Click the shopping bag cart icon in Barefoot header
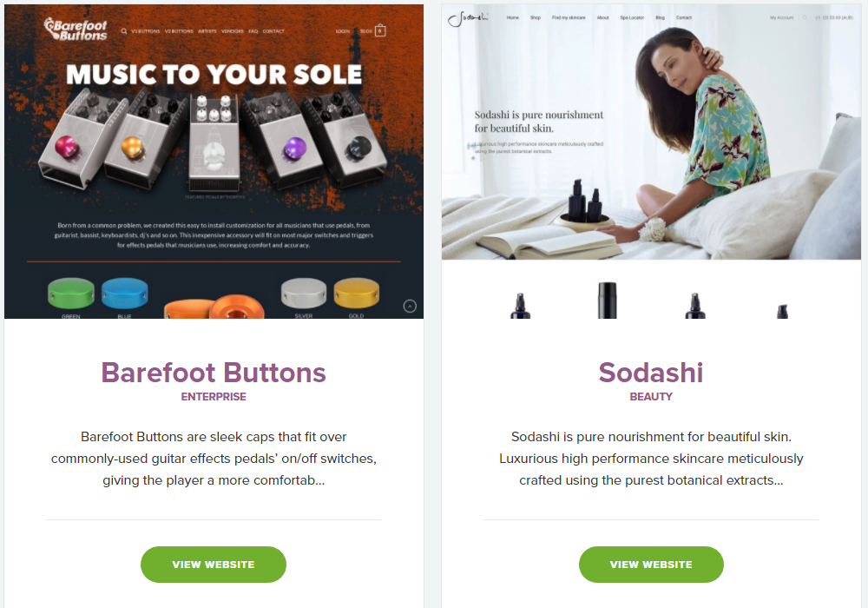The height and width of the screenshot is (608, 868). [380, 31]
